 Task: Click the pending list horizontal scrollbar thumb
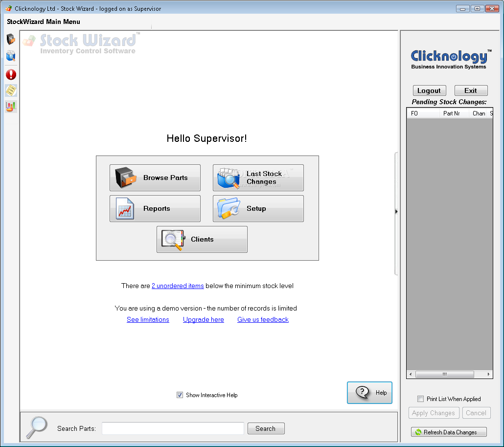point(444,374)
